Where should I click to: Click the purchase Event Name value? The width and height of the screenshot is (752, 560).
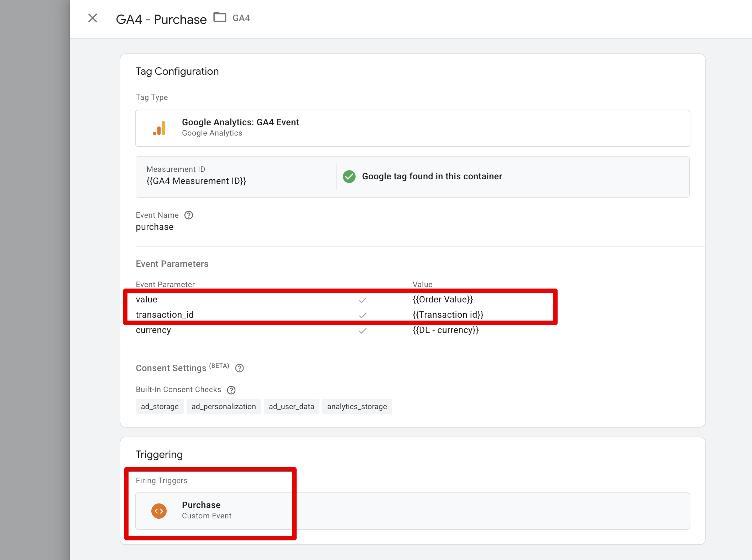(x=154, y=227)
